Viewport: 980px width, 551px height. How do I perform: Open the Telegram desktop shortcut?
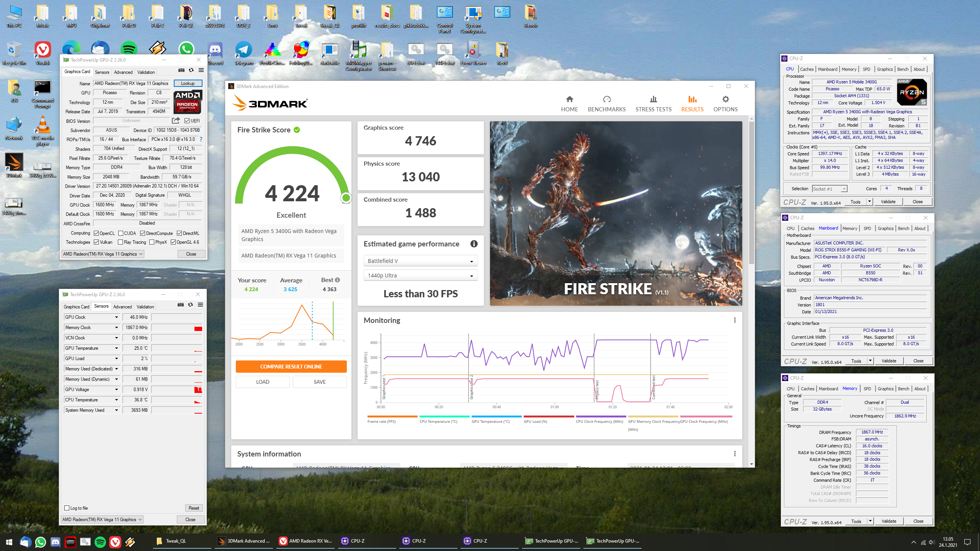244,54
